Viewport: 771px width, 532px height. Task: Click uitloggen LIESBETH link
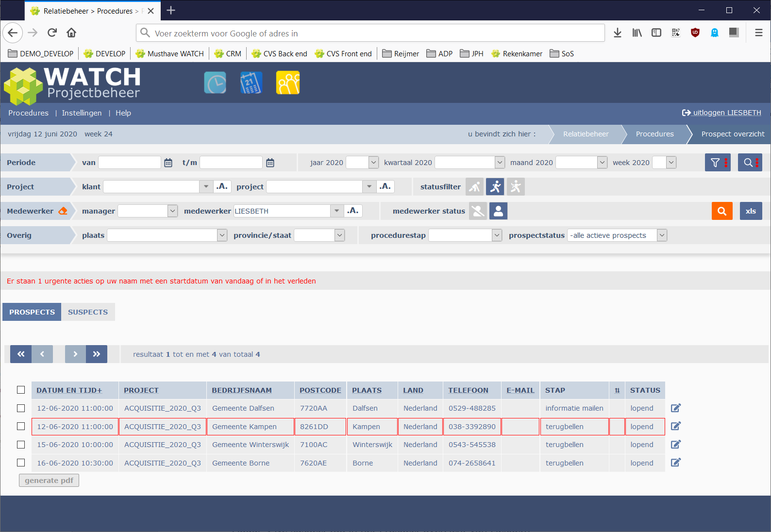pyautogui.click(x=721, y=113)
